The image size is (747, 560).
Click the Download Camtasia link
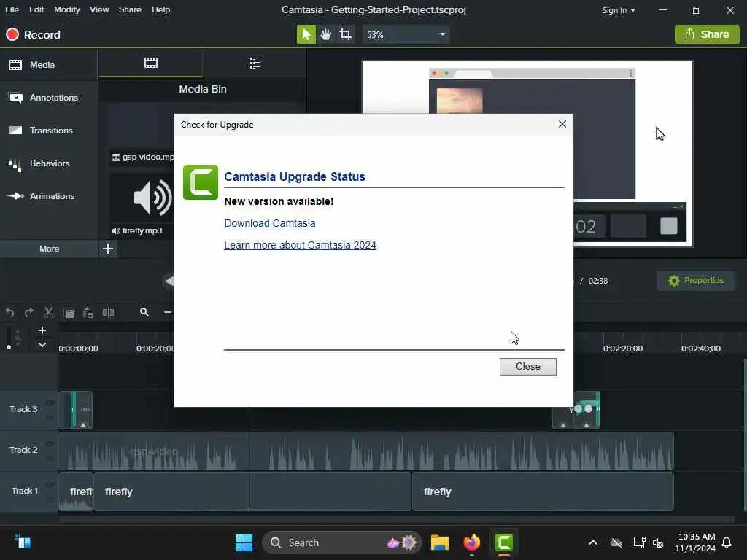tap(270, 223)
